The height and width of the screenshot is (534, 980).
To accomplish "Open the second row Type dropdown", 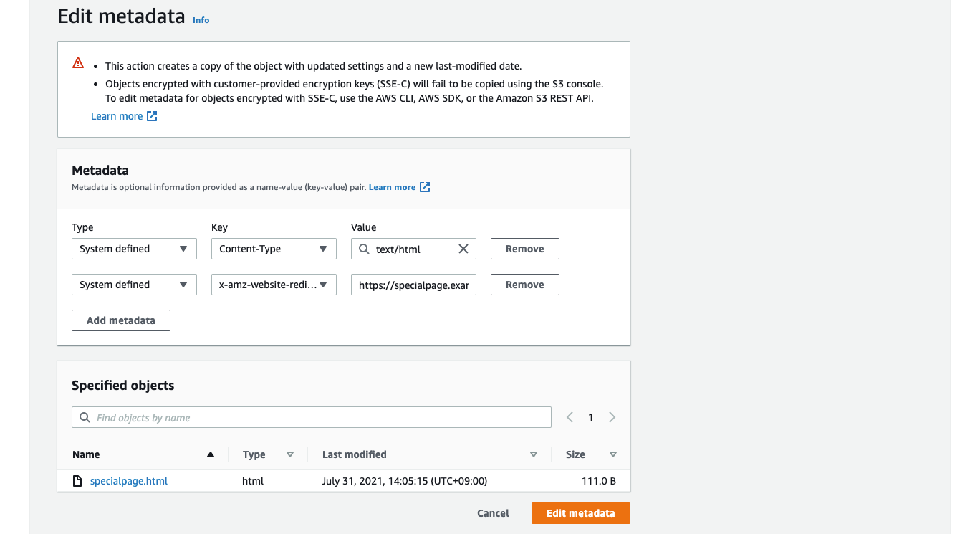I will [x=134, y=285].
